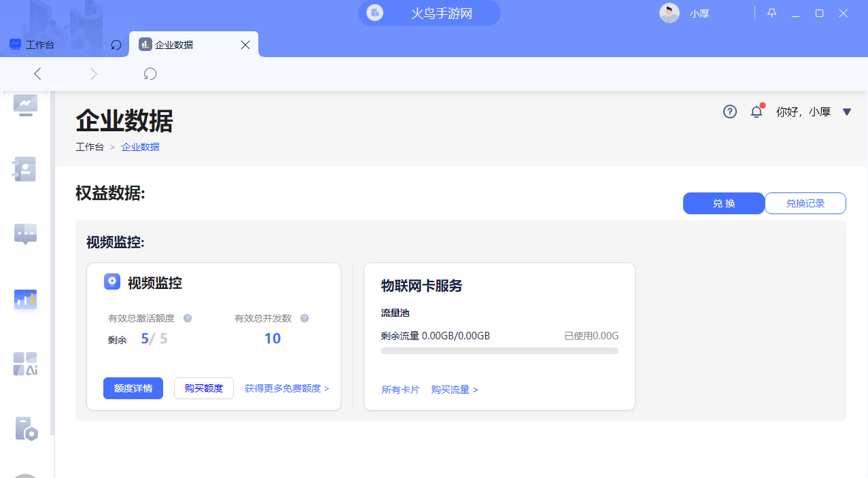This screenshot has height=478, width=868.
Task: Click the concurrent count value 10
Action: point(273,339)
